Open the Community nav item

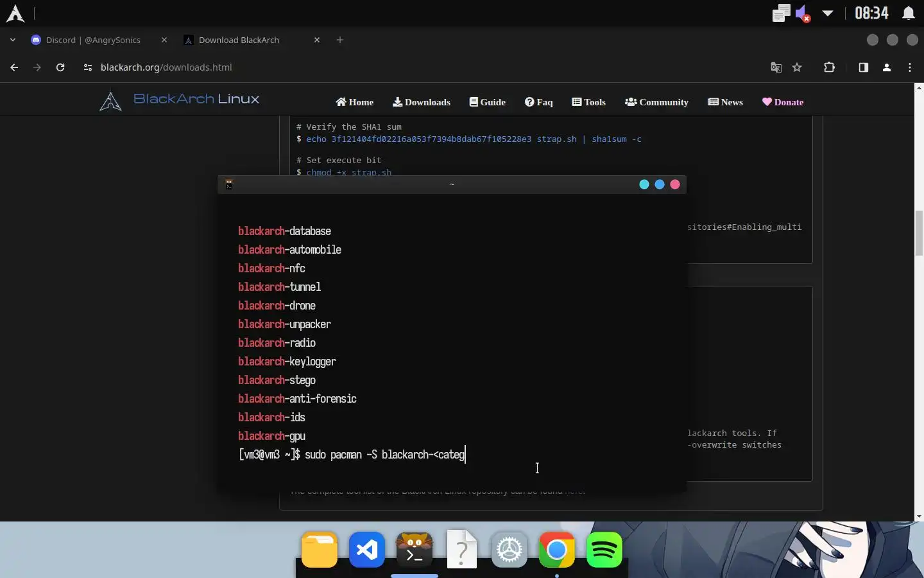(x=656, y=102)
